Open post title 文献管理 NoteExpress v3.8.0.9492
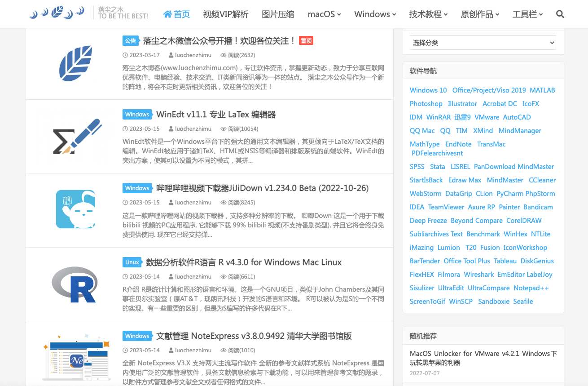Image resolution: width=588 pixels, height=386 pixels. tap(254, 336)
